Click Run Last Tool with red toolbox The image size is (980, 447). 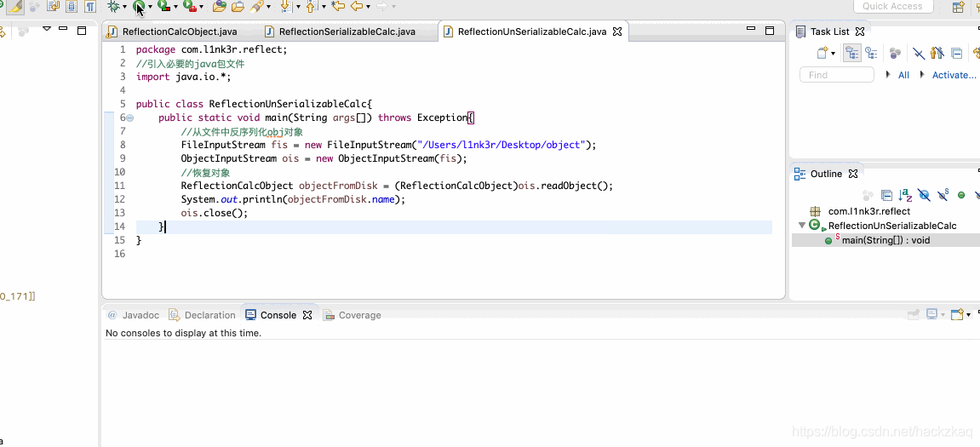coord(189,6)
